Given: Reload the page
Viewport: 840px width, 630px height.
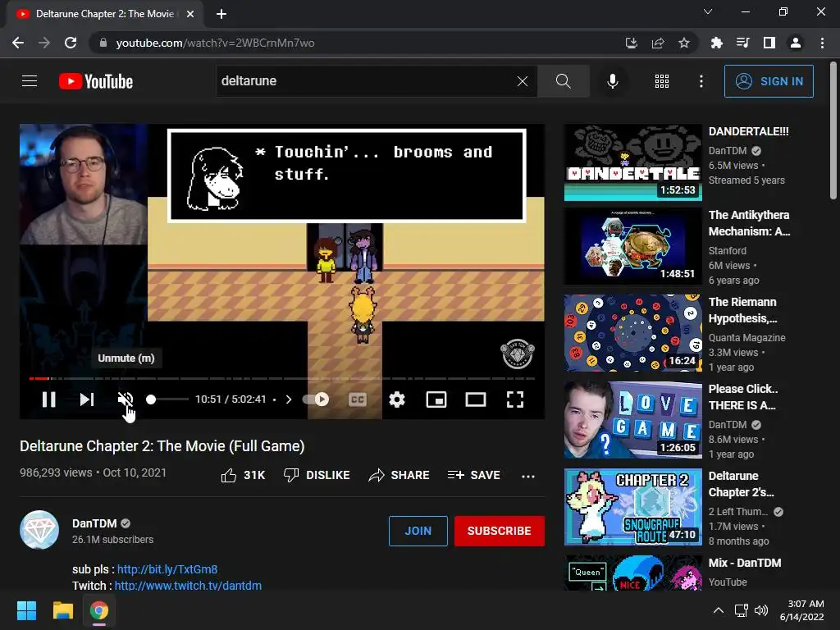Looking at the screenshot, I should point(71,43).
